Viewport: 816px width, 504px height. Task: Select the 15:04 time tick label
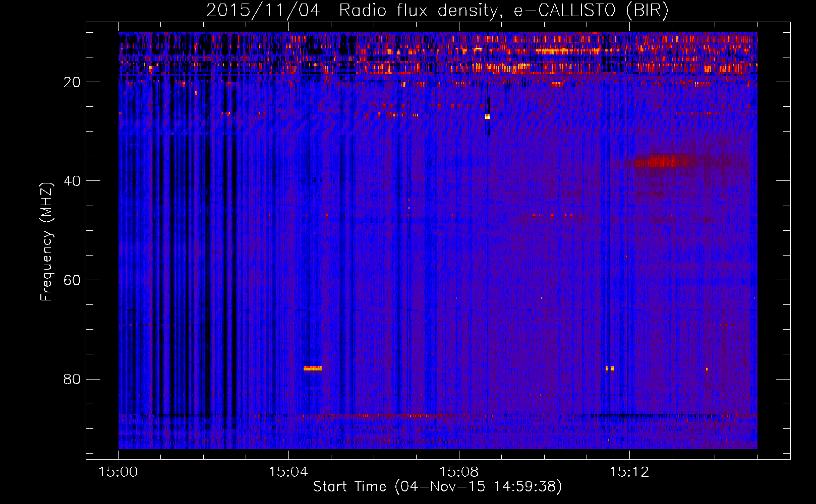(x=288, y=472)
